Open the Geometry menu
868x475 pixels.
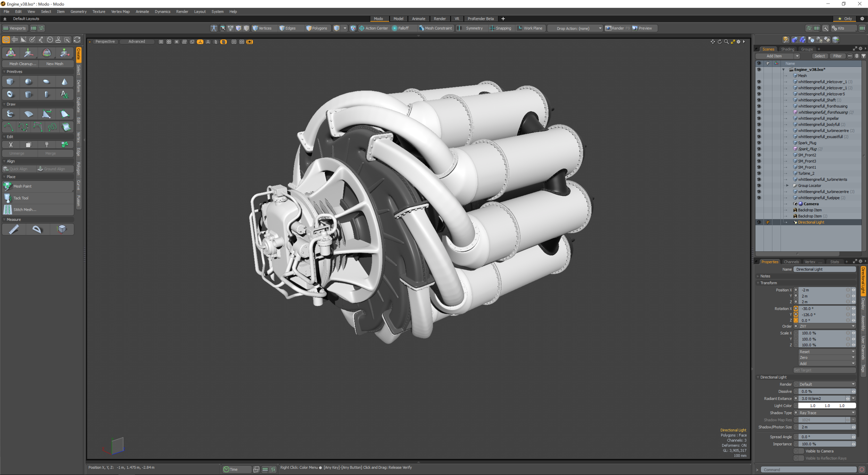(78, 11)
